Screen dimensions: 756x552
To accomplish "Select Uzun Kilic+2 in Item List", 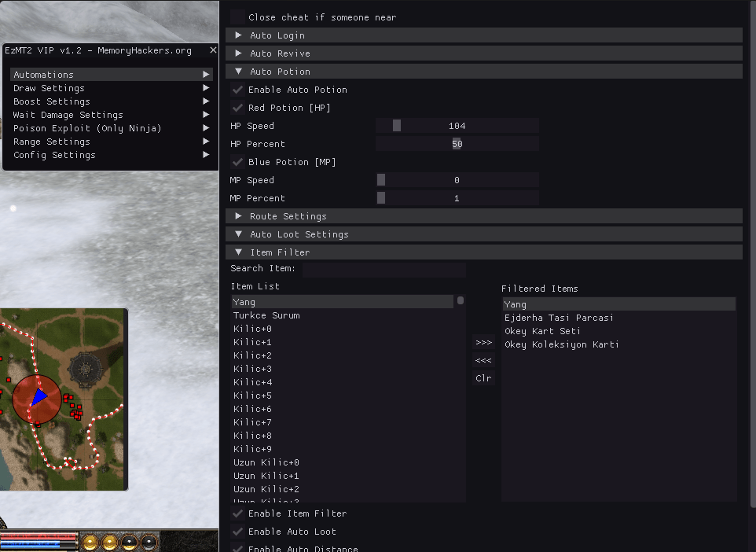I will point(343,489).
